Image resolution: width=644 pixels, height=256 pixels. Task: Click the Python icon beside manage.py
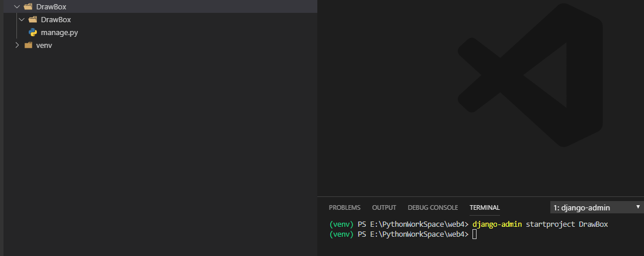point(33,32)
